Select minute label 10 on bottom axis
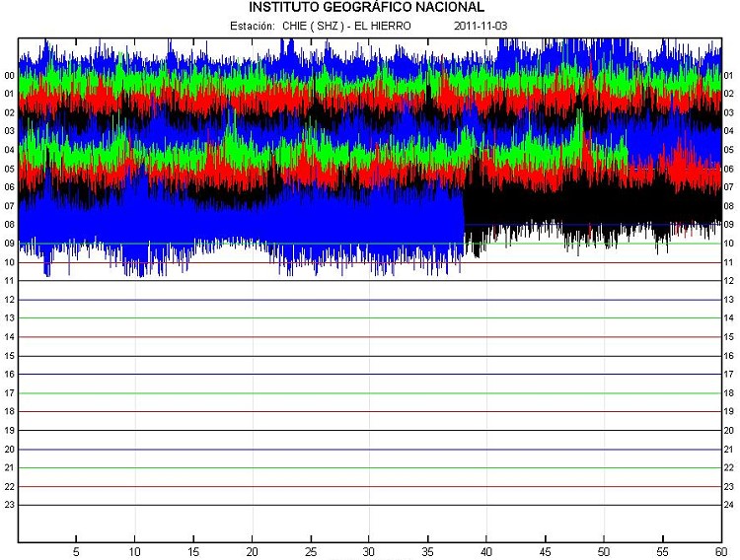This screenshot has width=740, height=560. (134, 551)
